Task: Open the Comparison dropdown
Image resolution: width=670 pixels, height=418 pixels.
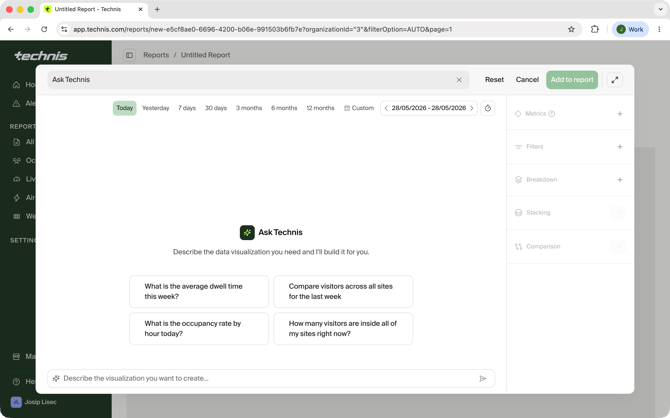Action: click(618, 246)
